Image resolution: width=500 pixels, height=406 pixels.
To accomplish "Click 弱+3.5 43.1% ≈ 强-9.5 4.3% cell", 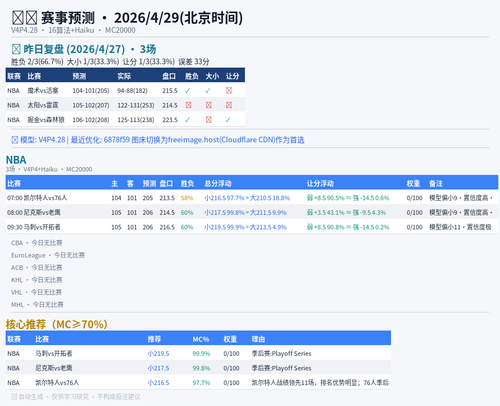I will (x=346, y=213).
